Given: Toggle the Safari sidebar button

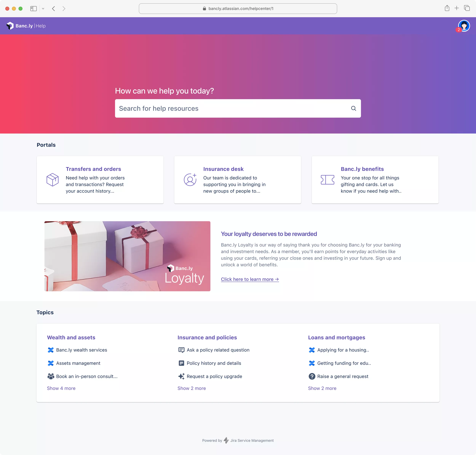Looking at the screenshot, I should 34,9.
